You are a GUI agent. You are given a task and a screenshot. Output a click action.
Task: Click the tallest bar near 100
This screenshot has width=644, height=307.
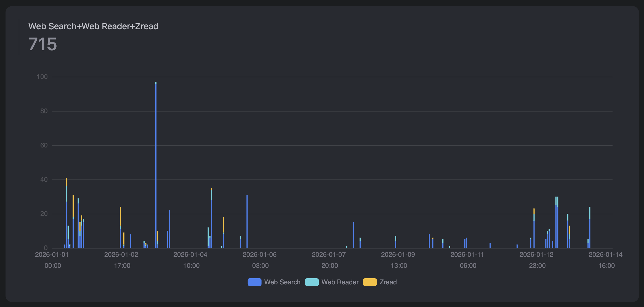click(156, 166)
